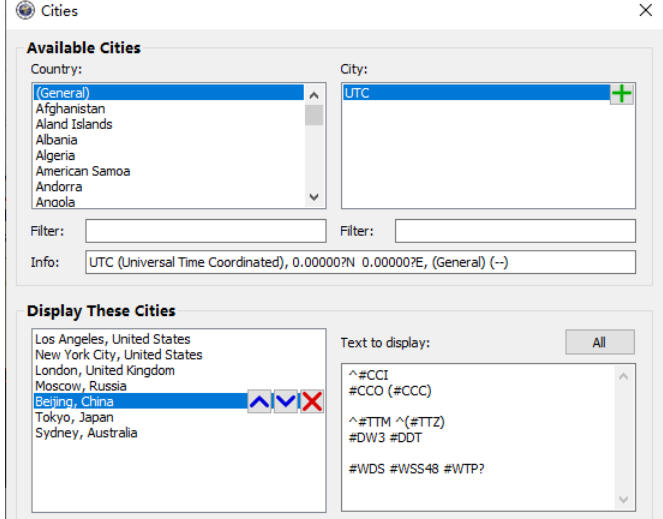Viewport: 663px width, 519px height.
Task: Click country list scroll up arrow
Action: [314, 96]
